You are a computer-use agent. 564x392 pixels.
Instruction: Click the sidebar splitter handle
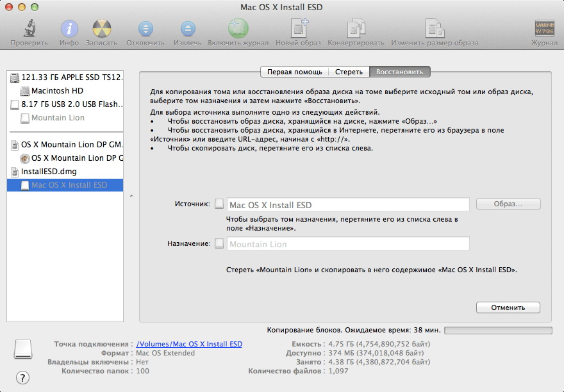coord(131,196)
